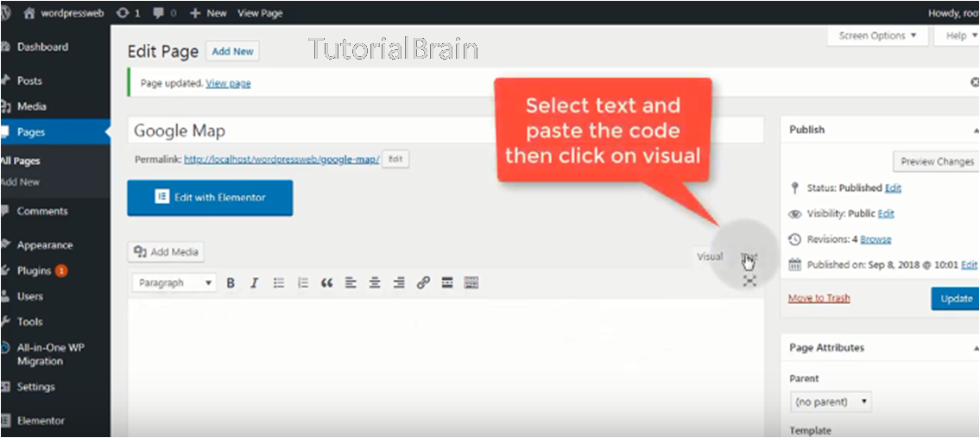Collapse the Publish box

click(x=976, y=130)
